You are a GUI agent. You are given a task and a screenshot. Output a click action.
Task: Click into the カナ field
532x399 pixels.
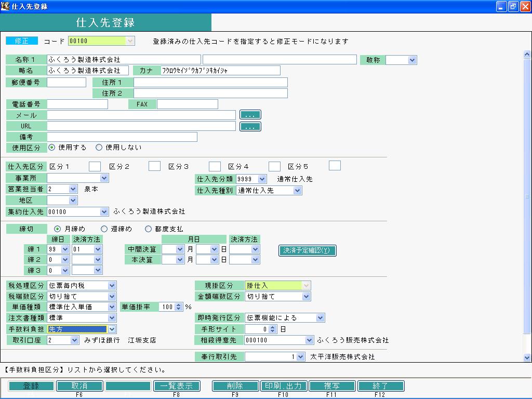[x=220, y=70]
